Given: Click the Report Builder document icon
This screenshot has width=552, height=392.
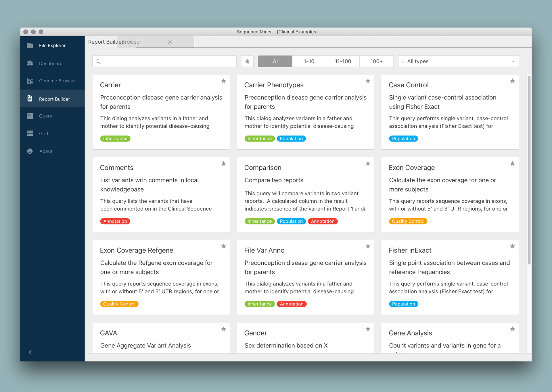Looking at the screenshot, I should tap(30, 99).
